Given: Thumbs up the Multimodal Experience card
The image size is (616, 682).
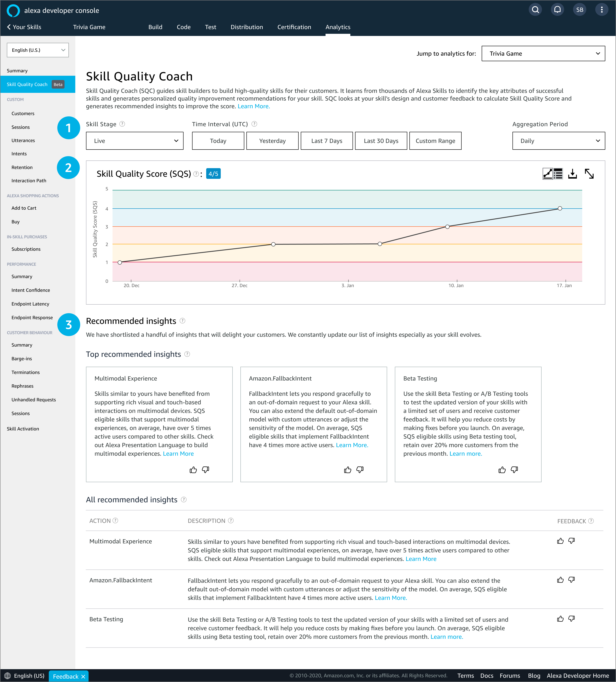Looking at the screenshot, I should [x=193, y=470].
